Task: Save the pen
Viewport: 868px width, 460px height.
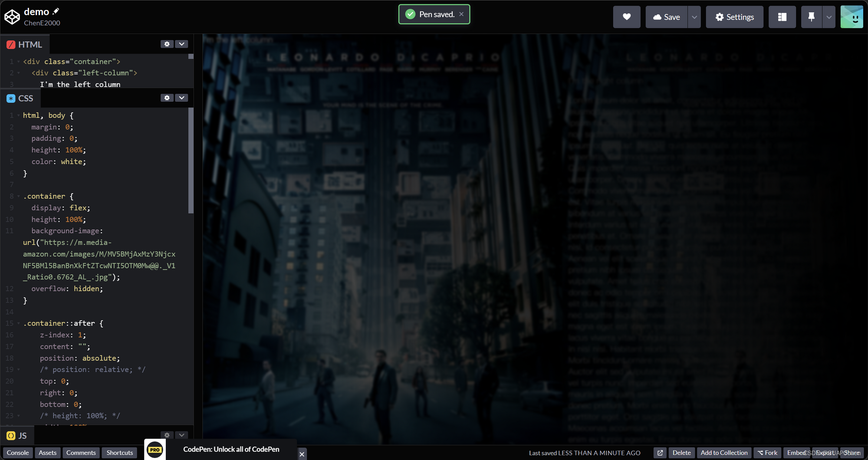Action: pyautogui.click(x=667, y=17)
